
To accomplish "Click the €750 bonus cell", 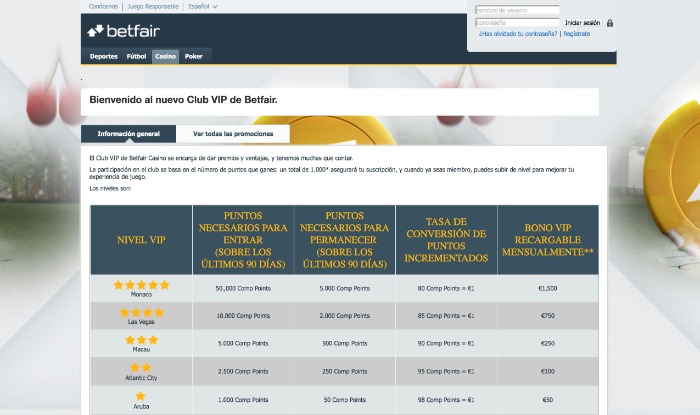I will pos(548,315).
